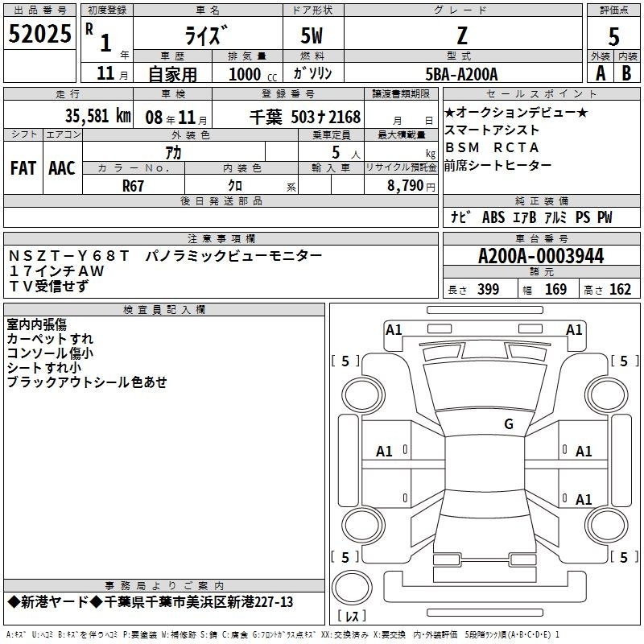Select the upper-left [5] tire rating marker
This screenshot has width=644, height=644.
[345, 361]
